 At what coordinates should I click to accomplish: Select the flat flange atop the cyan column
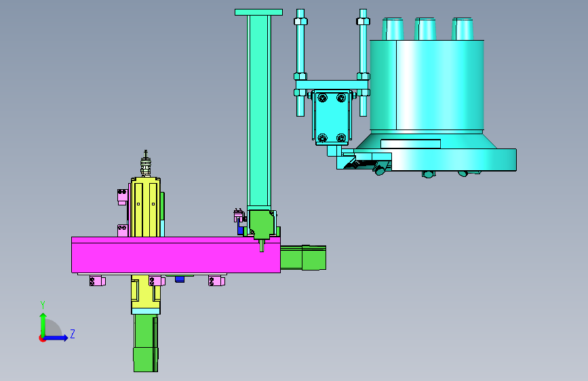pyautogui.click(x=258, y=12)
